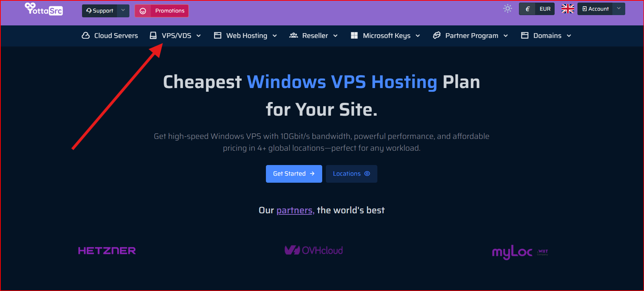Click the people icon beside Reseller

tap(293, 35)
